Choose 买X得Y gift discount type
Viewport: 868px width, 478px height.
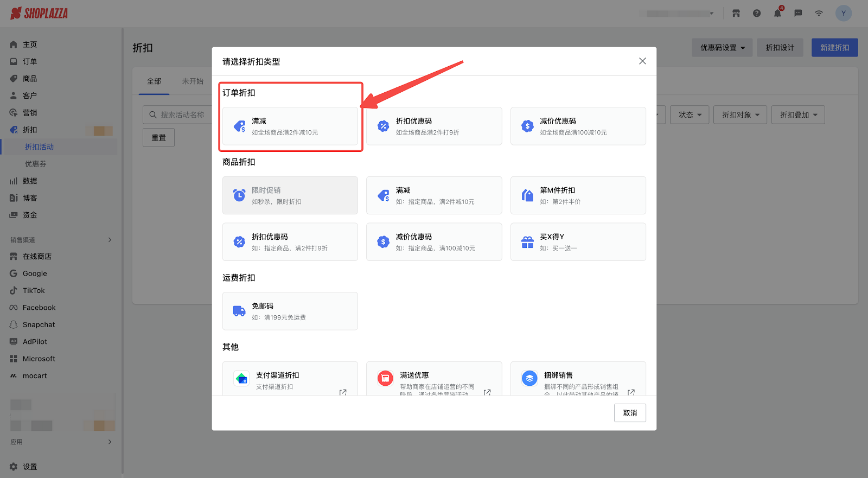tap(578, 242)
